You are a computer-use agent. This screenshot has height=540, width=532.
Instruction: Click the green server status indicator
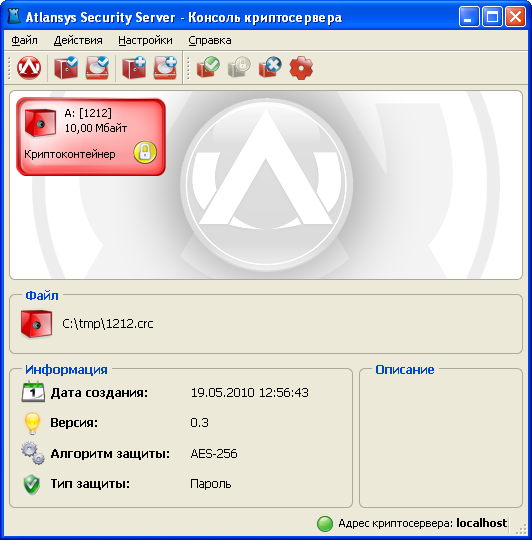325,524
